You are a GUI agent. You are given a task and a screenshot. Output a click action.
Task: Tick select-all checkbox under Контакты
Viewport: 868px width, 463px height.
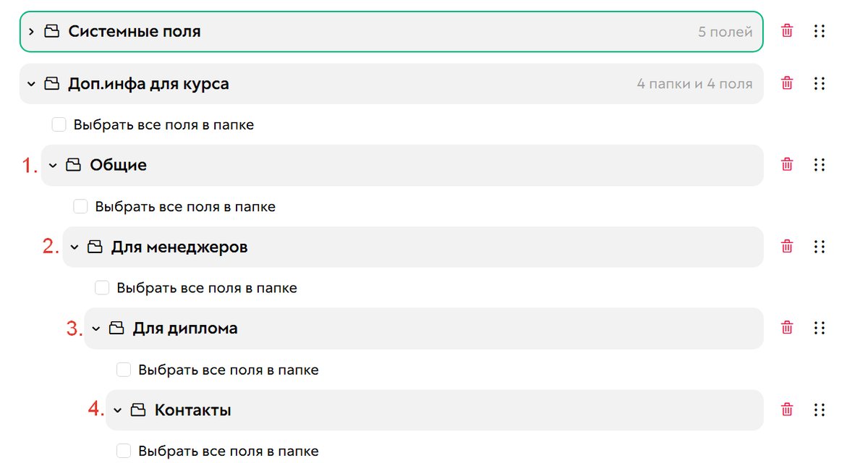point(124,451)
